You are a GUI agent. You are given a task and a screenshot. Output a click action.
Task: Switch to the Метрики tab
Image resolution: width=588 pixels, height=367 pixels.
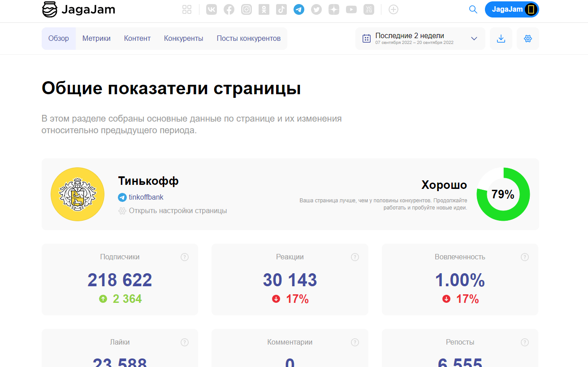(x=96, y=39)
